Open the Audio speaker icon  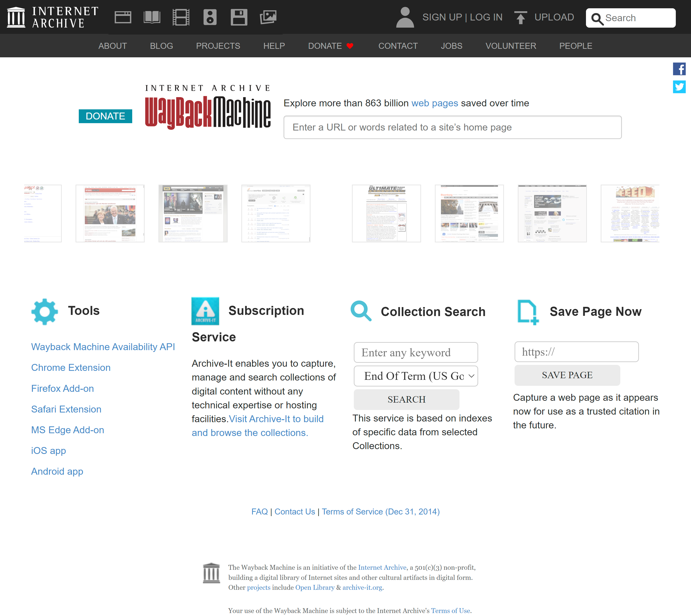pyautogui.click(x=210, y=17)
